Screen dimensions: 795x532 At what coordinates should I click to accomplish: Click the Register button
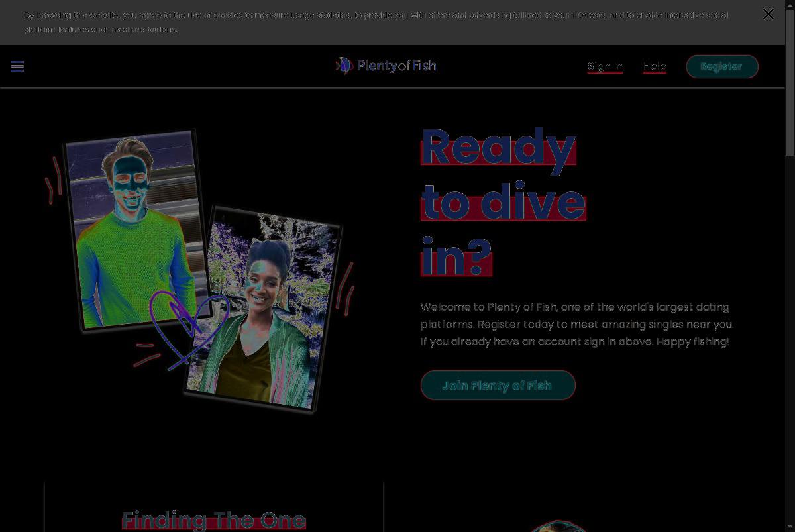[x=722, y=66]
